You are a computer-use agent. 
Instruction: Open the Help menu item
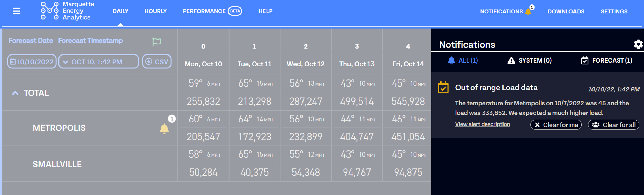pyautogui.click(x=265, y=11)
